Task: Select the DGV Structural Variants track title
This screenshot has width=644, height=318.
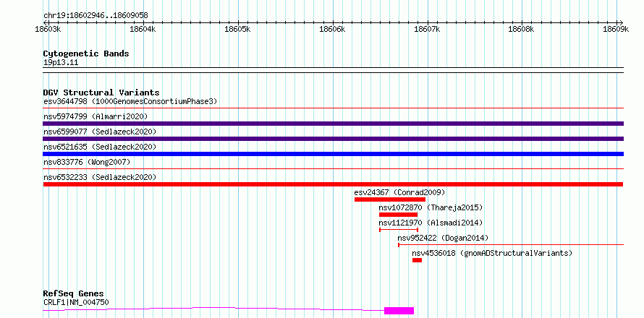Action: (x=101, y=93)
